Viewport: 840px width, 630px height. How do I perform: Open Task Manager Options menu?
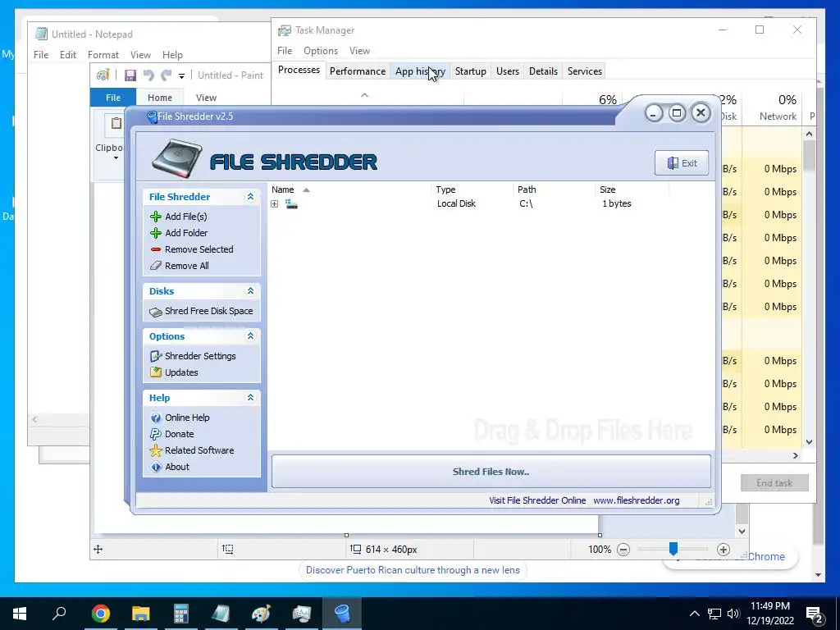321,51
